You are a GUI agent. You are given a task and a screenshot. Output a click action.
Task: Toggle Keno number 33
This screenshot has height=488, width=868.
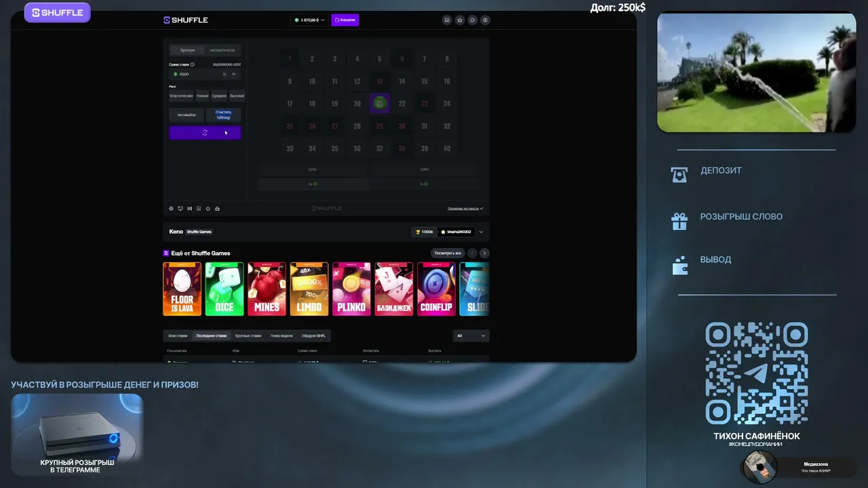[x=290, y=148]
